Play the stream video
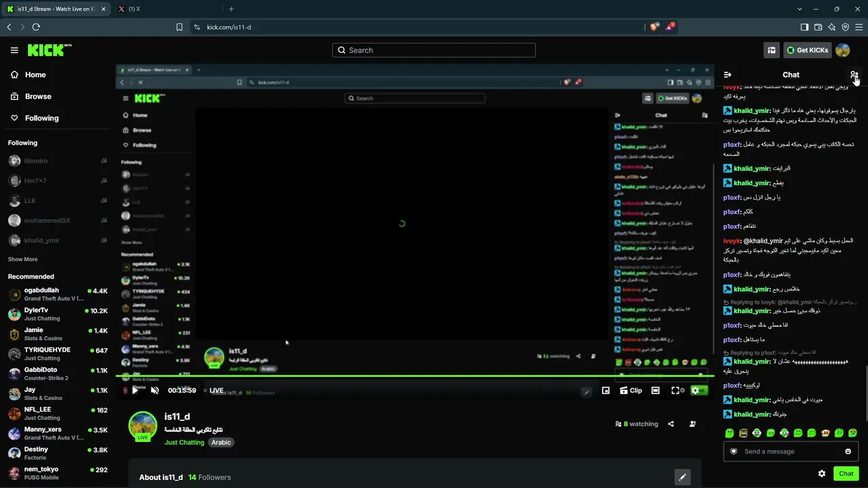Viewport: 868px width, 488px height. (135, 390)
